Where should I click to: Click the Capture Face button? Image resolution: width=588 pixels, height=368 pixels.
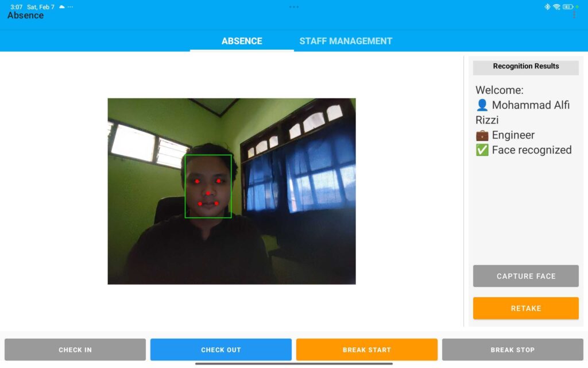tap(525, 276)
